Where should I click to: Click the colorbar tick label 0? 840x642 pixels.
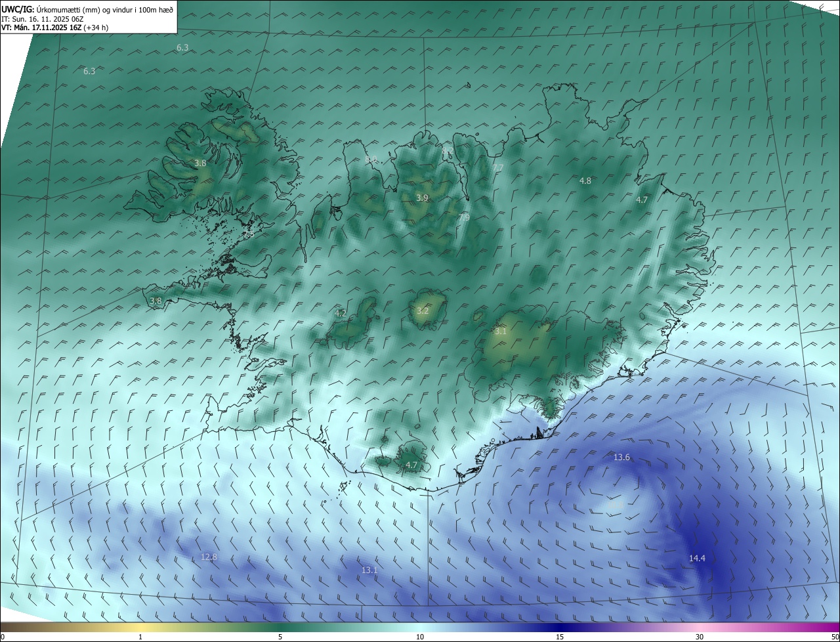point(3,637)
